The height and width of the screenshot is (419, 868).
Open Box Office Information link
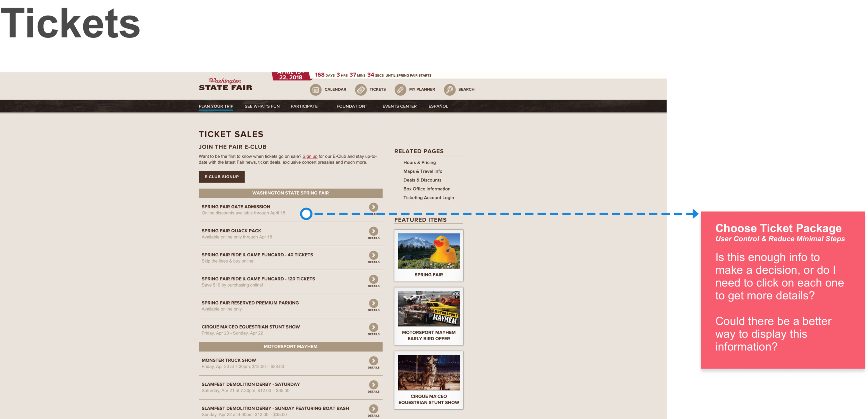(427, 189)
